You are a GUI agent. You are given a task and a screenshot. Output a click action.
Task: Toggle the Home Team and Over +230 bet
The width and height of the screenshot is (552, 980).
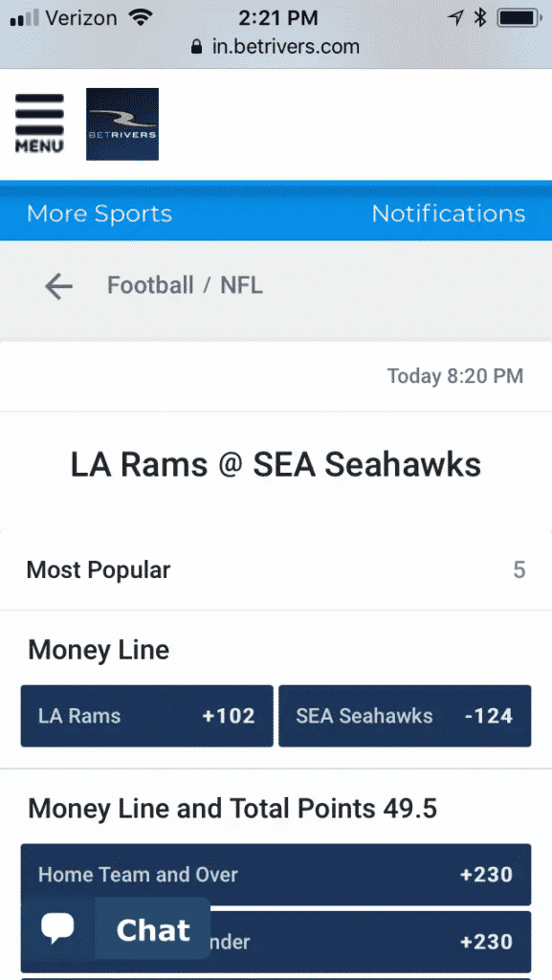[x=276, y=875]
